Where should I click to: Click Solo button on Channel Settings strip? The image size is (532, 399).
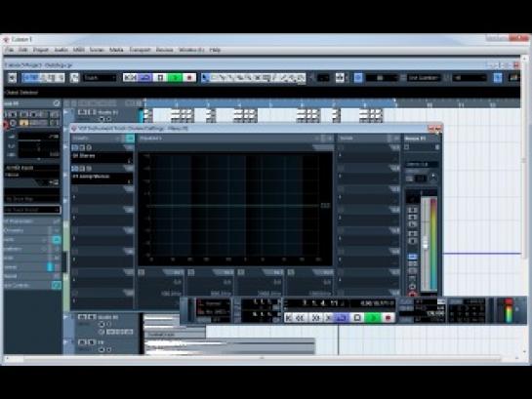click(413, 218)
